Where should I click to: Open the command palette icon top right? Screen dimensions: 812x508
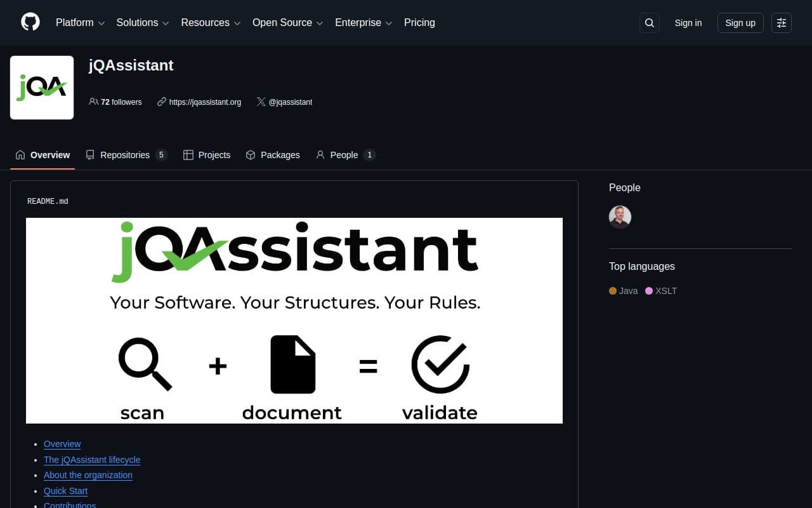(781, 22)
